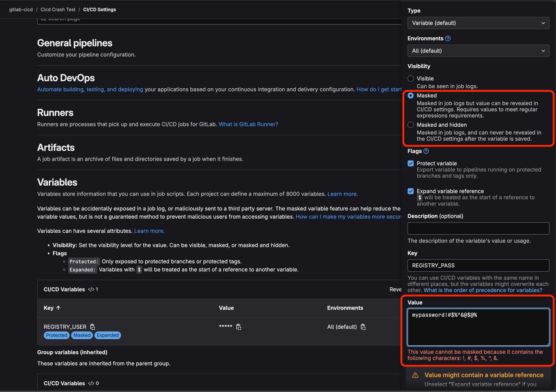Navigate to gitlab-cicd in the breadcrumb
556x392 pixels.
[x=21, y=9]
